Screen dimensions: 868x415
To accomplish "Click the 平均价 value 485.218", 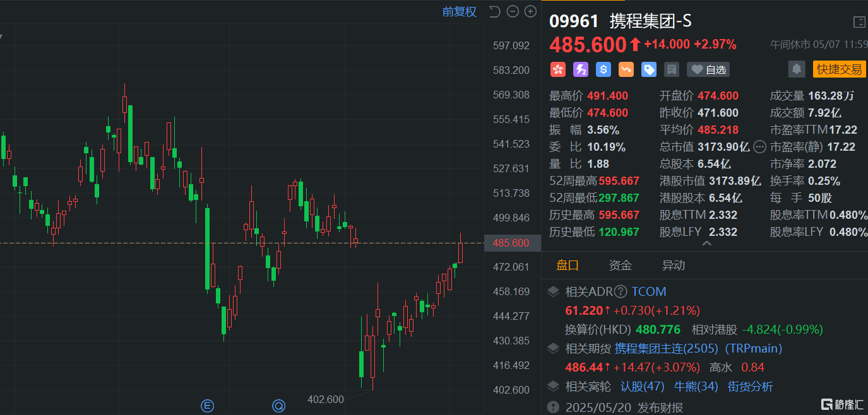I will 718,130.
